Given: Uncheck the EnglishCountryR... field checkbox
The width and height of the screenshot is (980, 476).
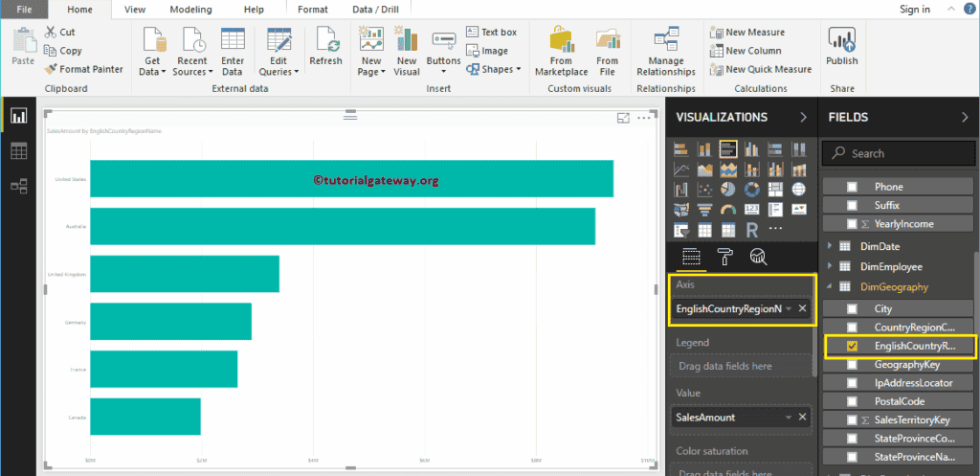Looking at the screenshot, I should pyautogui.click(x=852, y=346).
